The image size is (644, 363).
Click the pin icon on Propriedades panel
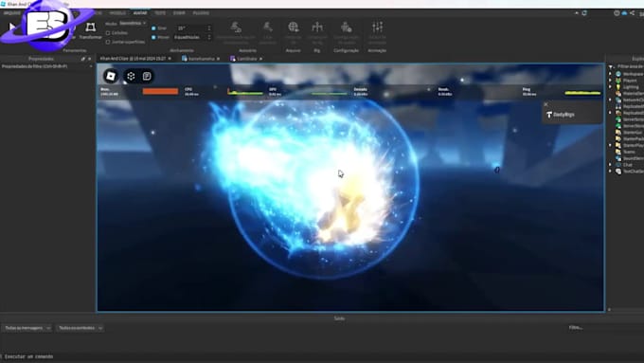[x=83, y=59]
